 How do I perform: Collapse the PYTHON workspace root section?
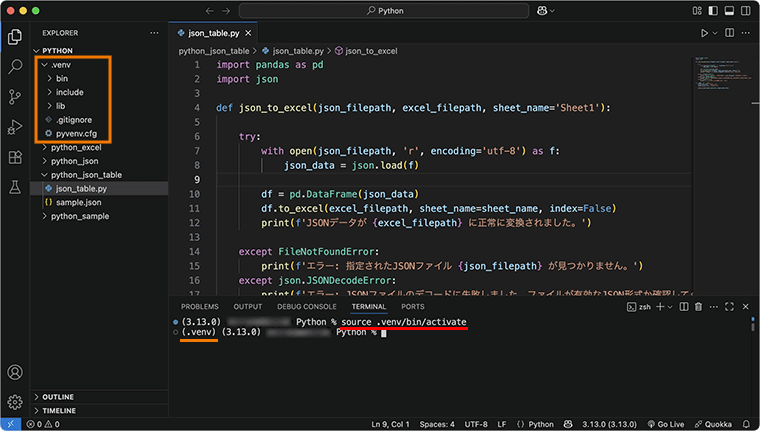pos(99,50)
